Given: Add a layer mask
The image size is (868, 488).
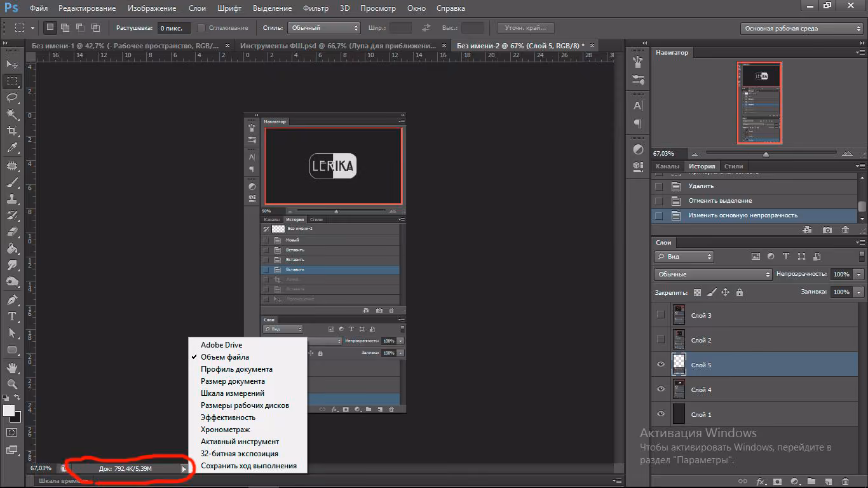Looking at the screenshot, I should click(x=776, y=482).
